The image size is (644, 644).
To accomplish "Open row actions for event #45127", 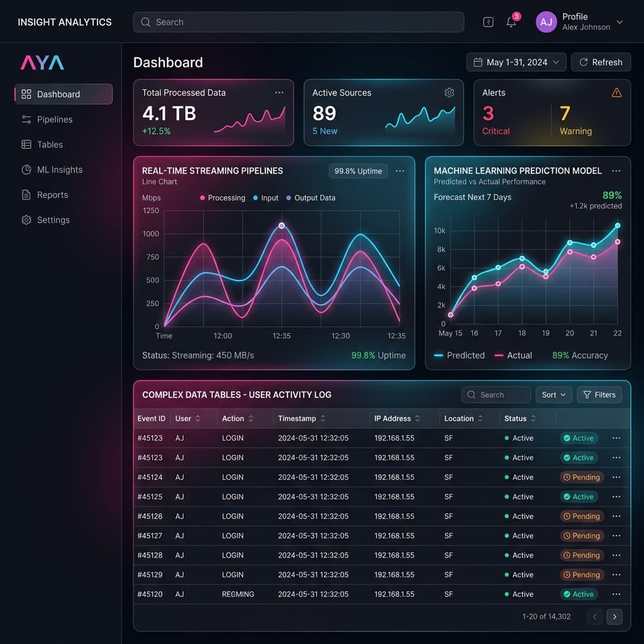I will 616,536.
